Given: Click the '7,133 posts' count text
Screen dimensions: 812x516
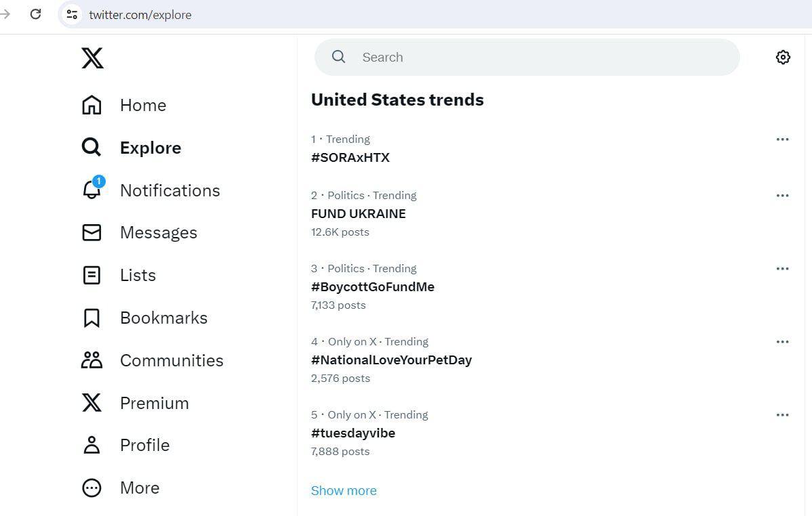Looking at the screenshot, I should click(338, 305).
